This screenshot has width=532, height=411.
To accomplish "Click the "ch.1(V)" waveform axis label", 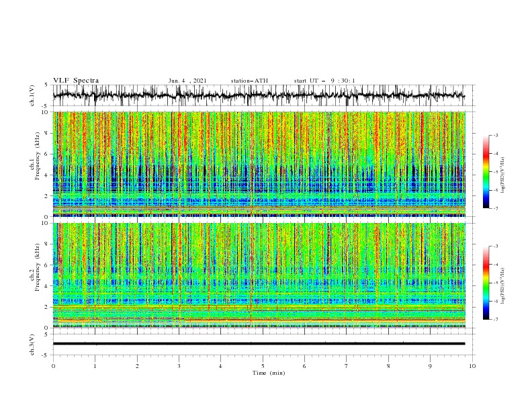I will [32, 95].
